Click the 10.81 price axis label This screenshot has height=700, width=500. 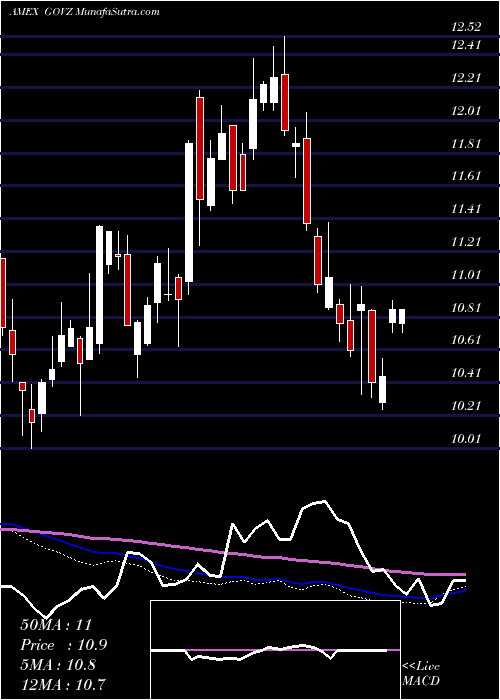466,307
